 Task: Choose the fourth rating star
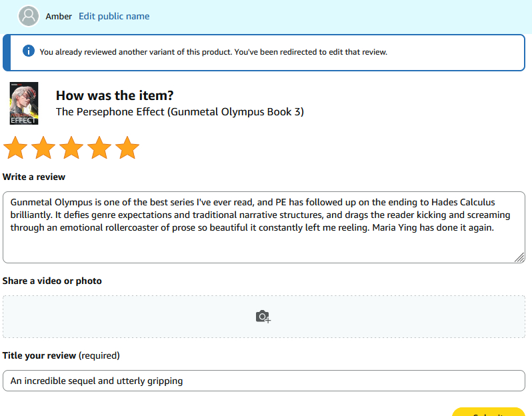(99, 148)
